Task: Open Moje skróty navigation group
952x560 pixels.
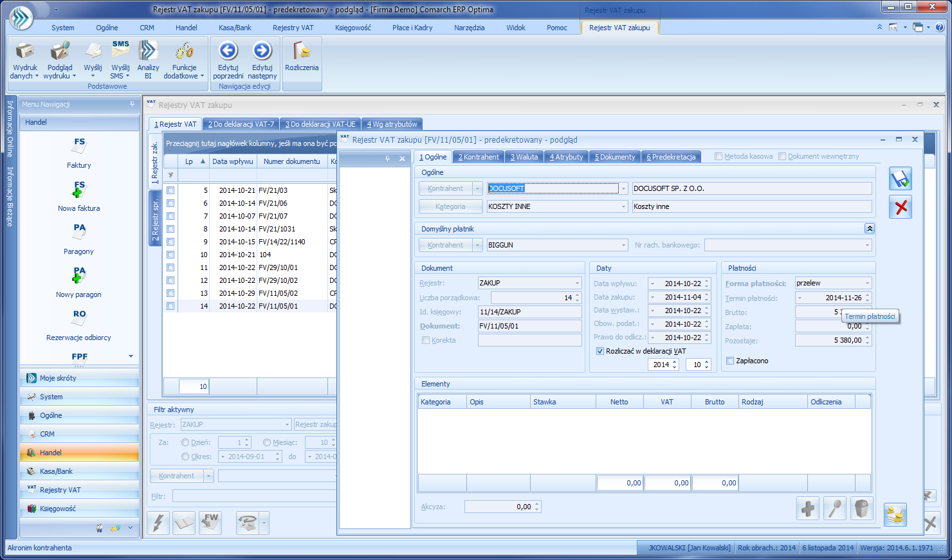Action: [79, 378]
